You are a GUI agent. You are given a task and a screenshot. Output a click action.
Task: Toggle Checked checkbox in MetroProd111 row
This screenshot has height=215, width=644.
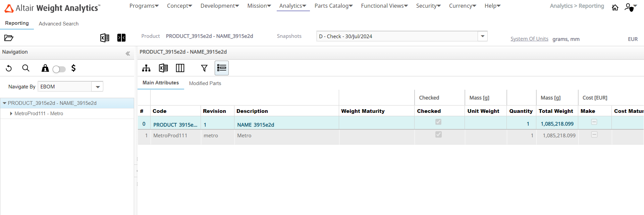(438, 134)
